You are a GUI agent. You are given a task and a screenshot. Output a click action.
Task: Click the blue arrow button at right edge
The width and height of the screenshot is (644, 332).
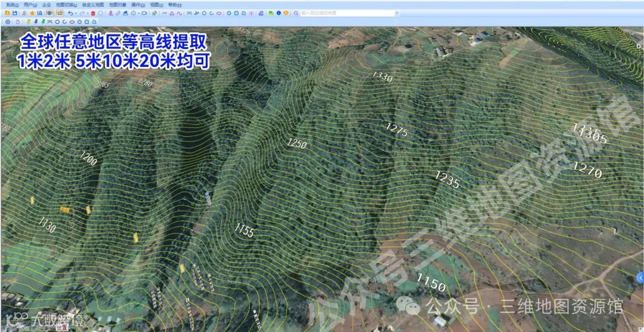tap(640, 278)
